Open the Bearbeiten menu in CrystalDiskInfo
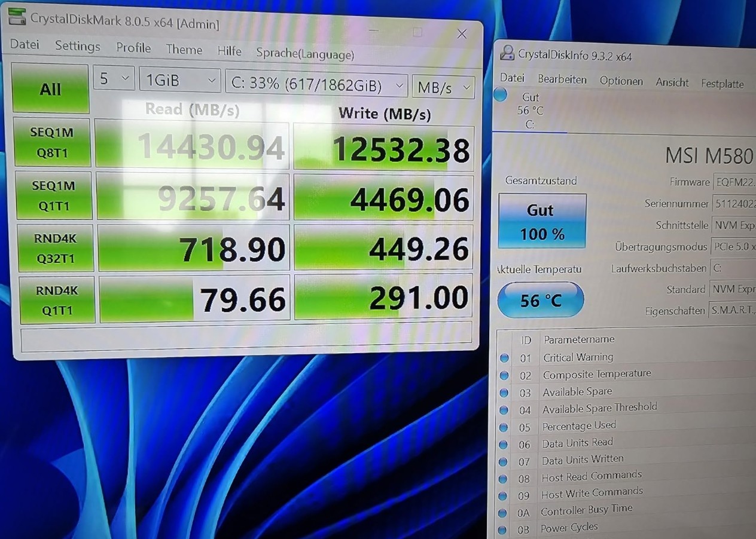The width and height of the screenshot is (756, 539). tap(562, 79)
